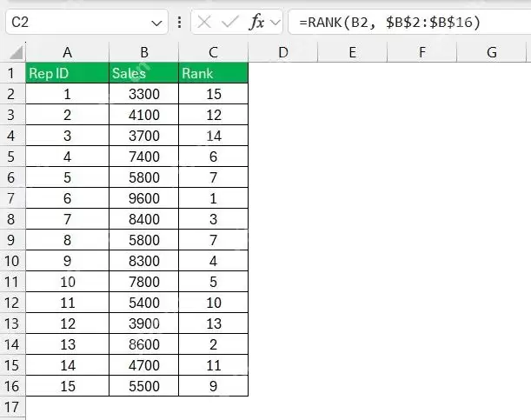Select the Rank cell in row 12
Screen dimensions: 531x420
click(213, 303)
